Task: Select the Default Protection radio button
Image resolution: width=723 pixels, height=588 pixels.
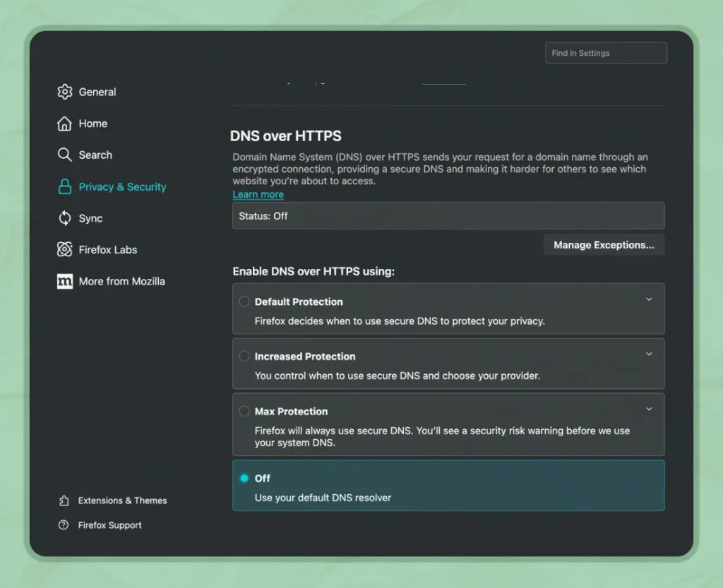Action: [244, 302]
